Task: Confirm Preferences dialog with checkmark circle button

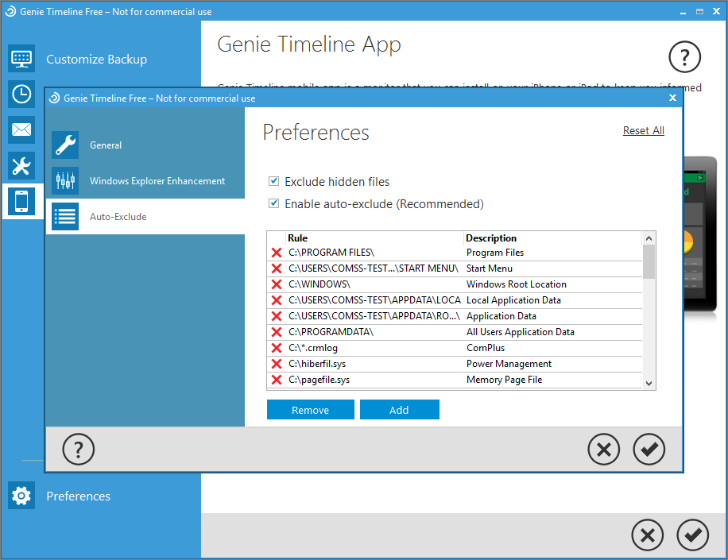Action: pyautogui.click(x=649, y=449)
